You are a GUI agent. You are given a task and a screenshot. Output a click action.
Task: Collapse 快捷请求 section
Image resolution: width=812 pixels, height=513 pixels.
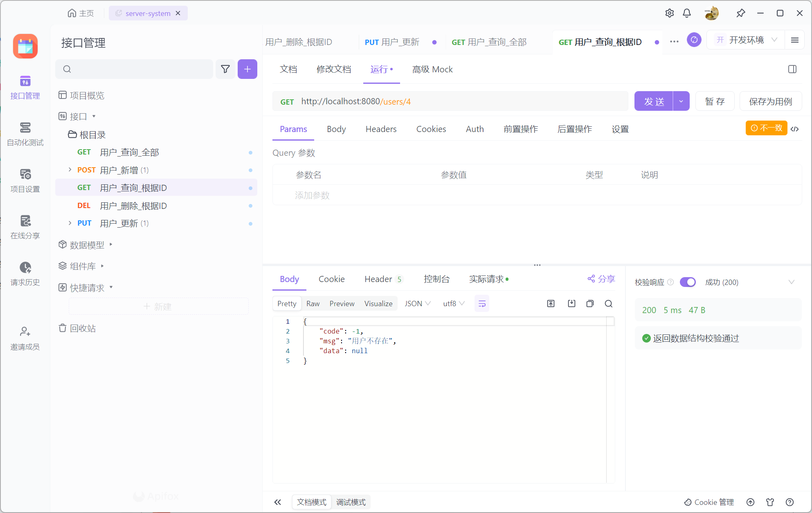(111, 287)
